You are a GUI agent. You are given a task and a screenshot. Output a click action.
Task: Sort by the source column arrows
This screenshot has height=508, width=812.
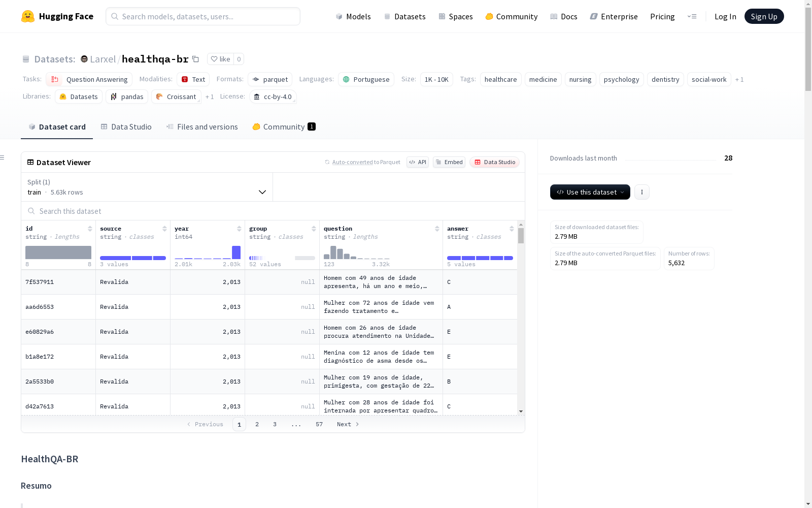point(164,229)
